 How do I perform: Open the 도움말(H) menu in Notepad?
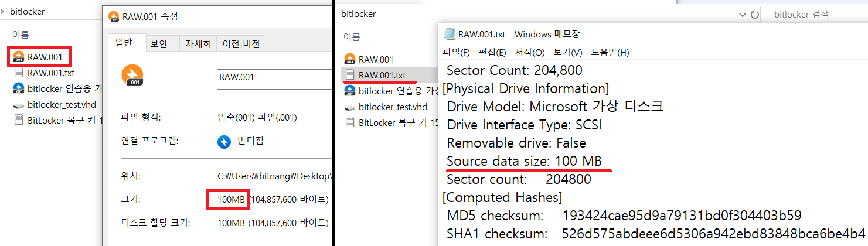tap(610, 52)
